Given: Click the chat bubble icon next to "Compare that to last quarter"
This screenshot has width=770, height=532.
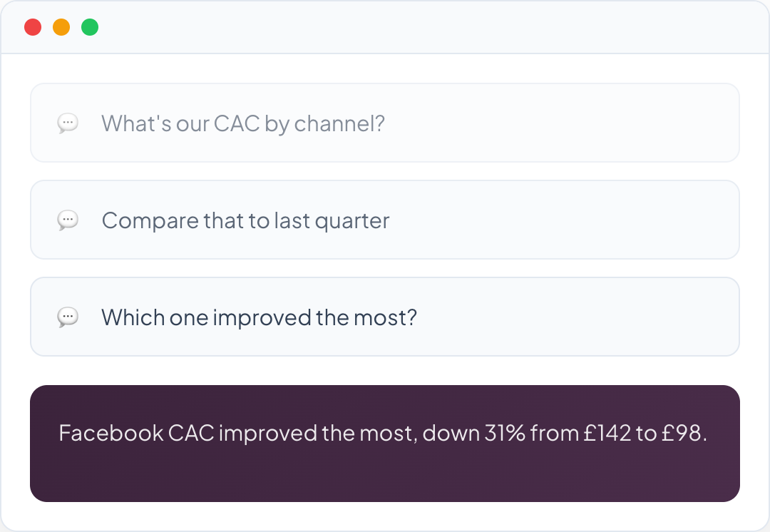Looking at the screenshot, I should coord(68,220).
